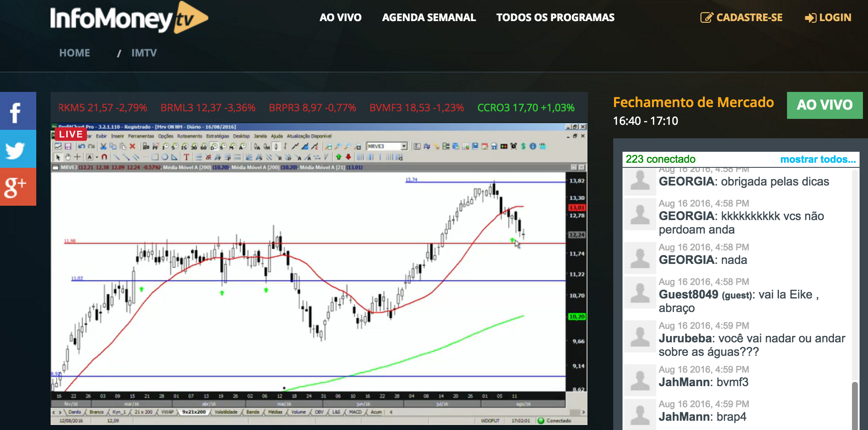This screenshot has height=430, width=868.
Task: Switch to the Volatilidade chart tab
Action: coord(226,412)
